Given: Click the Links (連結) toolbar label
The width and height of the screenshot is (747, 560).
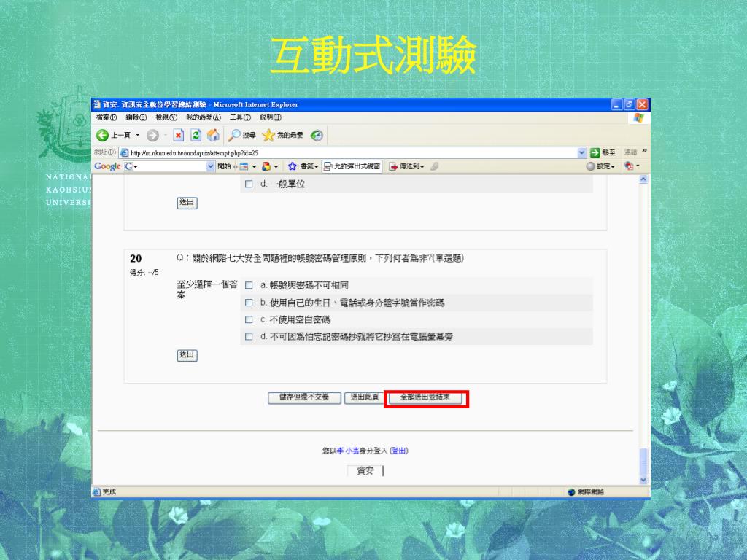Looking at the screenshot, I should click(630, 152).
